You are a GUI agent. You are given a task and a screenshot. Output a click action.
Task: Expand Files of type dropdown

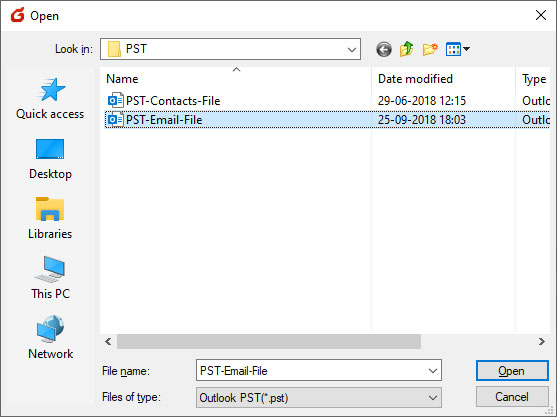click(x=433, y=397)
